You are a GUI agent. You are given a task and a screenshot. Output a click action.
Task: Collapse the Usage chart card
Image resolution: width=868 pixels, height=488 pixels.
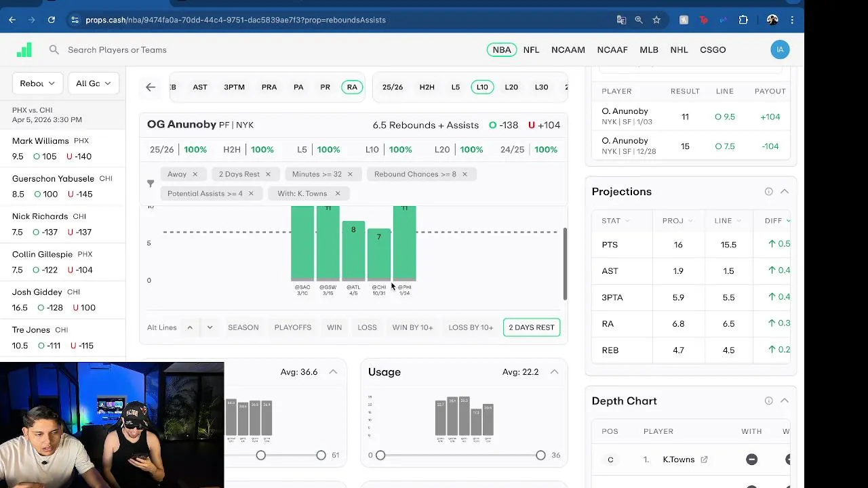[x=554, y=371]
